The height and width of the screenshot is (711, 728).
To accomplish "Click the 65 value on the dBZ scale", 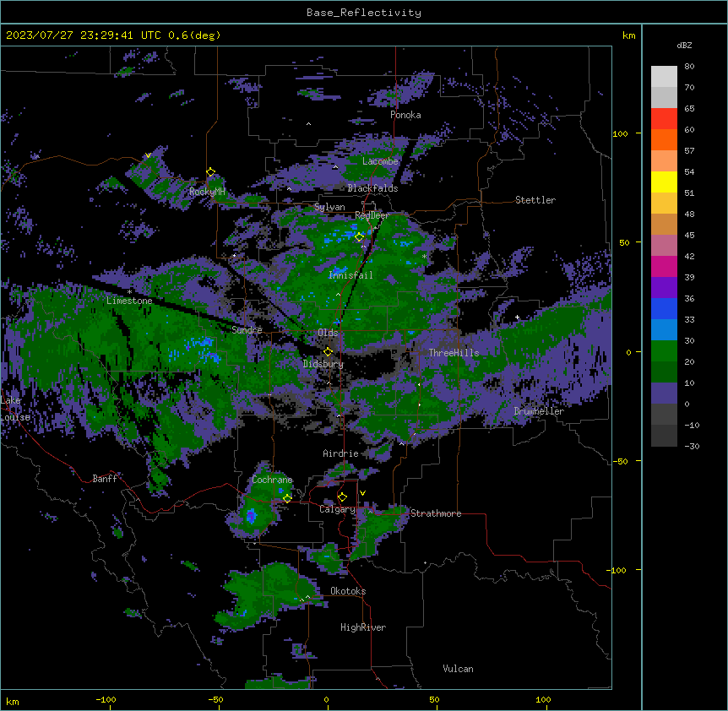I will 689,108.
